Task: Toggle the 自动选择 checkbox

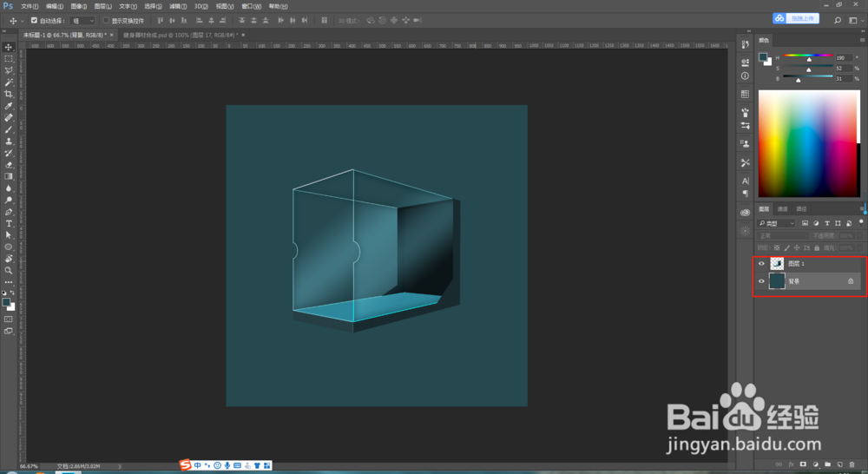Action: [x=34, y=21]
